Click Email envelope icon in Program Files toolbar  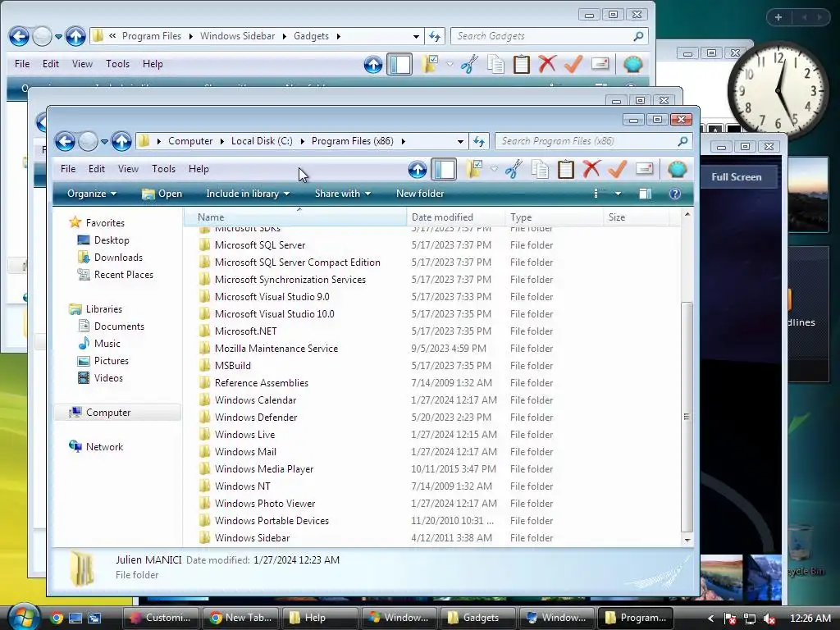644,169
